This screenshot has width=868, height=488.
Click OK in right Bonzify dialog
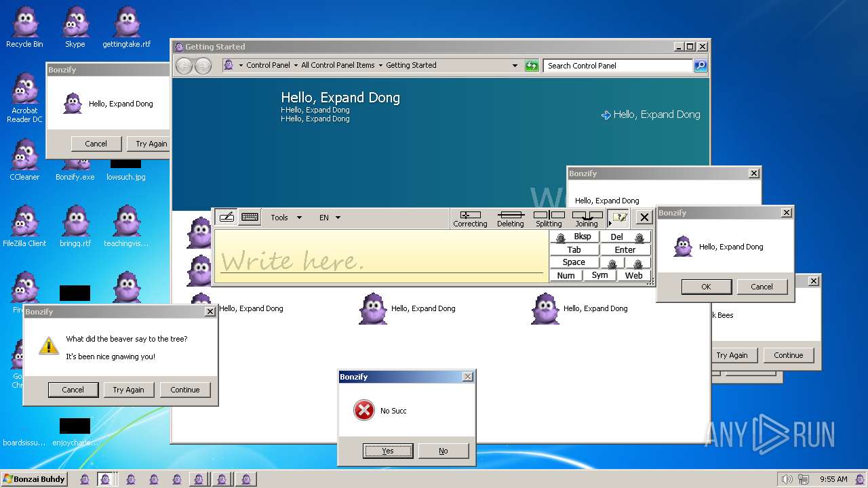(706, 287)
